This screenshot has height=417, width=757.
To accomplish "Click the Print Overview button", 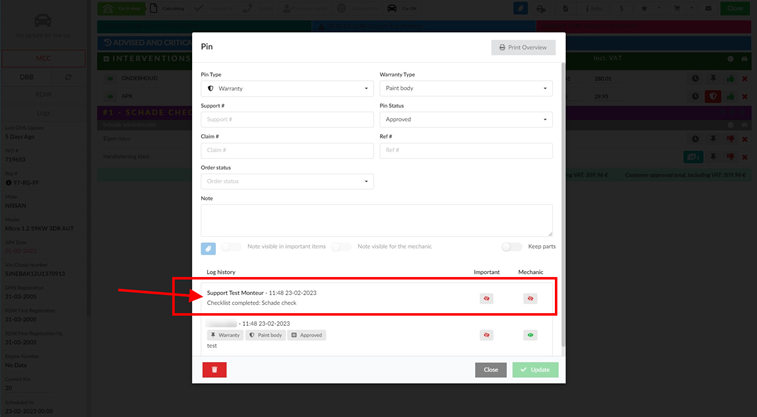I will click(x=523, y=47).
